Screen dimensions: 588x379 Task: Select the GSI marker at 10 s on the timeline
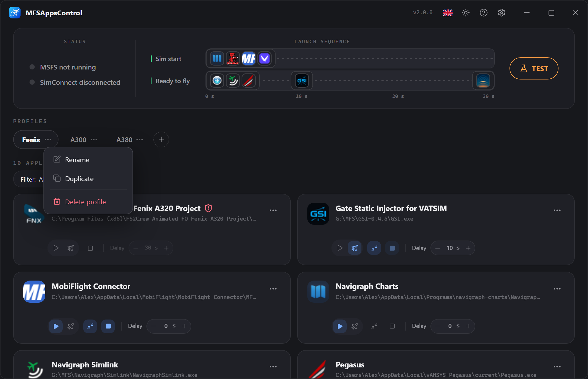pos(302,81)
